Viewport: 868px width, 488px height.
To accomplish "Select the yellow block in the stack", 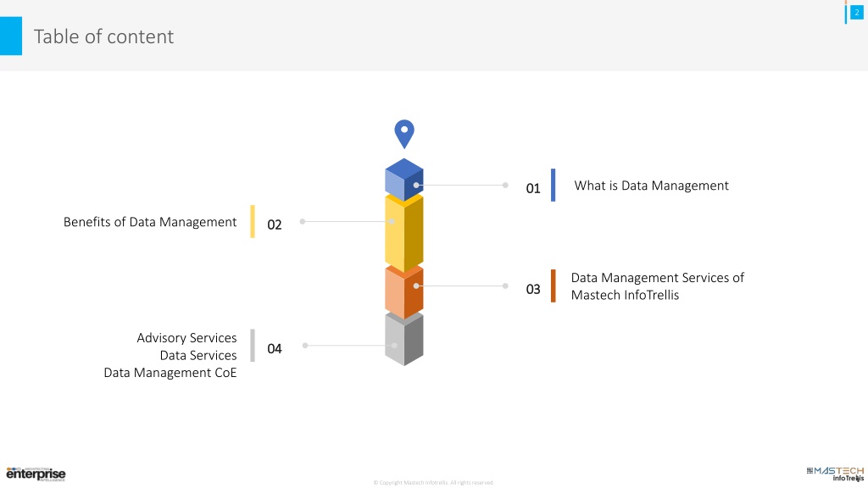I will pyautogui.click(x=404, y=232).
